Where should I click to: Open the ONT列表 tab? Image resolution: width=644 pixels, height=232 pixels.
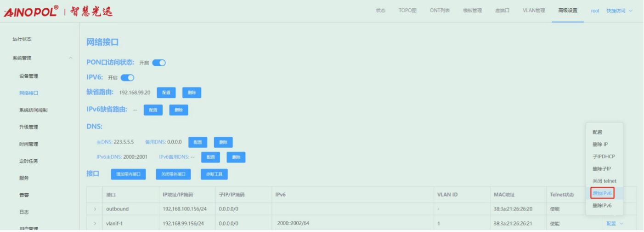click(440, 11)
